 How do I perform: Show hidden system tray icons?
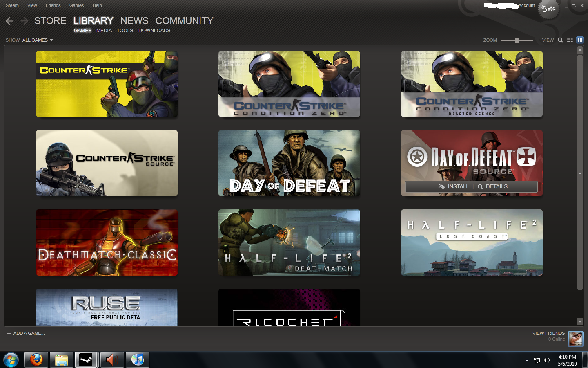[x=527, y=360]
